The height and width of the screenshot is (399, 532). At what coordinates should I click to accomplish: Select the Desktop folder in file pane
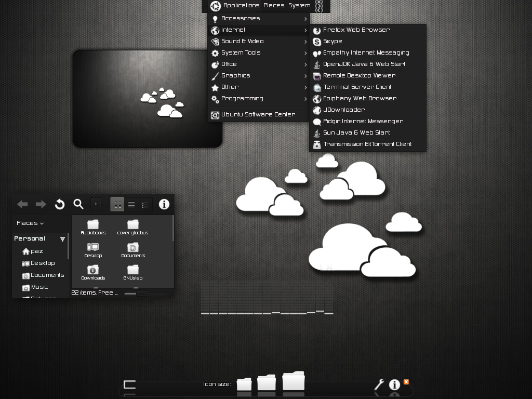click(93, 250)
